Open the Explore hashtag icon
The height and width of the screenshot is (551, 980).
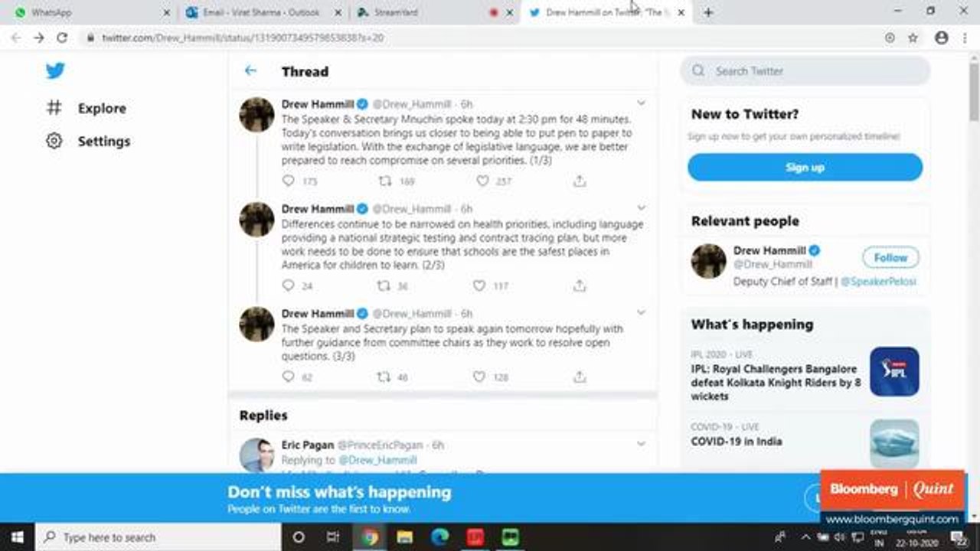coord(54,108)
